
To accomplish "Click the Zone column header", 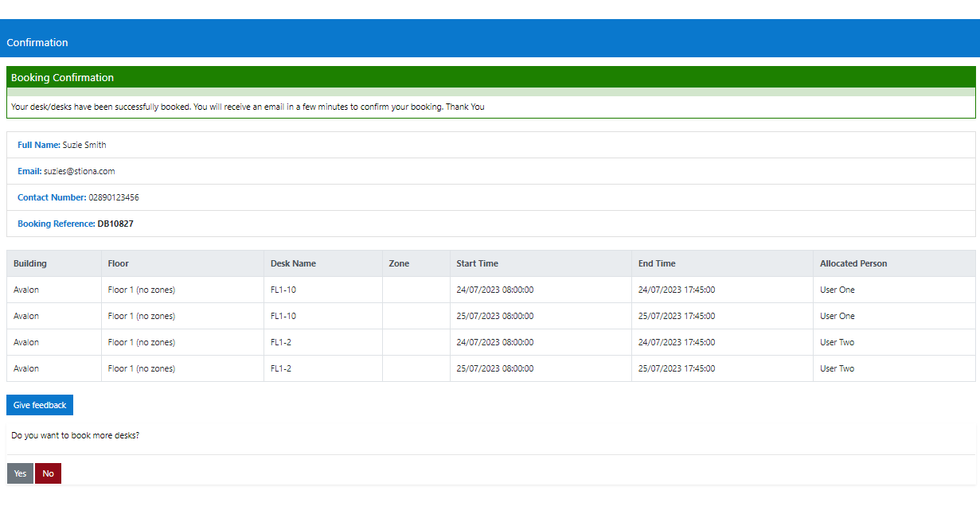I will pos(399,263).
